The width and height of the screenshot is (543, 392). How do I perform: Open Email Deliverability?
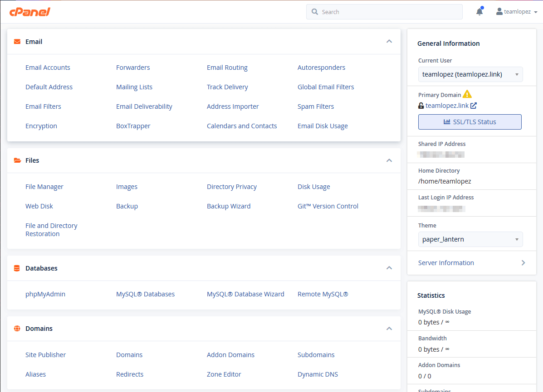[144, 106]
